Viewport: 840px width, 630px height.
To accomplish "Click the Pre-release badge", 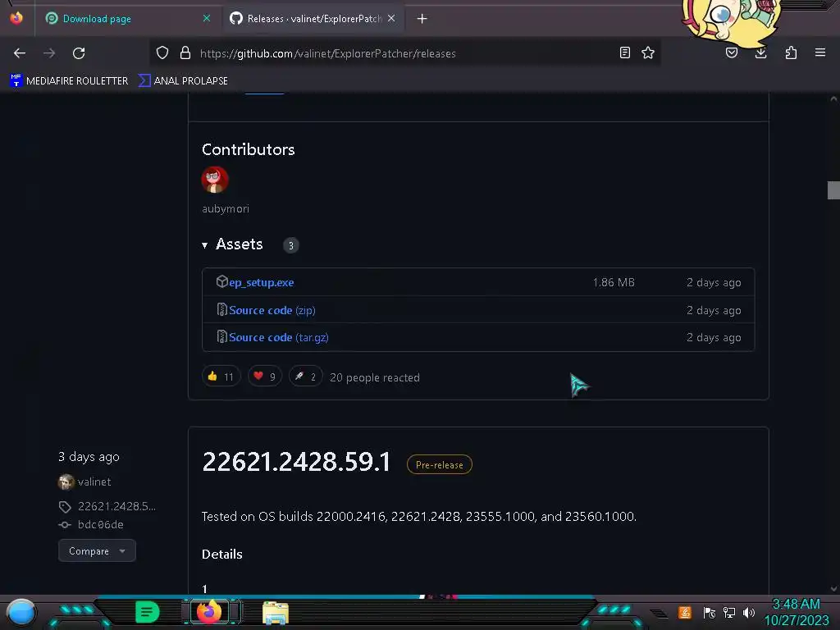I will click(x=440, y=464).
